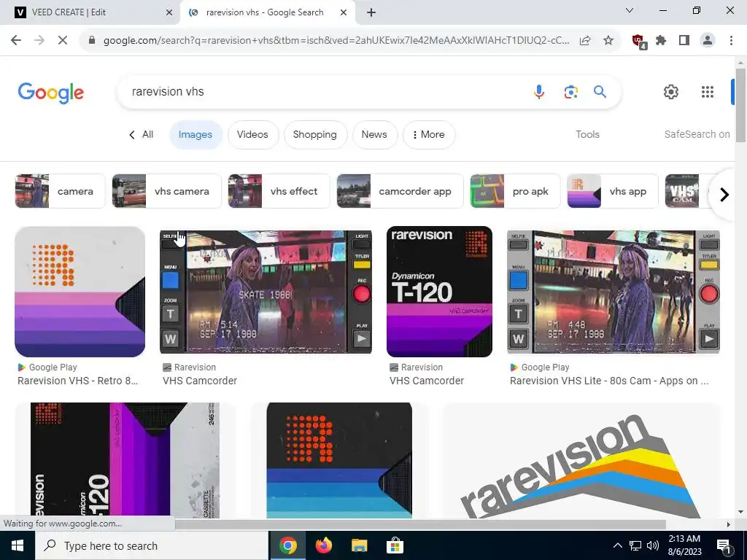This screenshot has height=560, width=747.
Task: Click the horizontal page scrollbar
Action: tap(420, 524)
